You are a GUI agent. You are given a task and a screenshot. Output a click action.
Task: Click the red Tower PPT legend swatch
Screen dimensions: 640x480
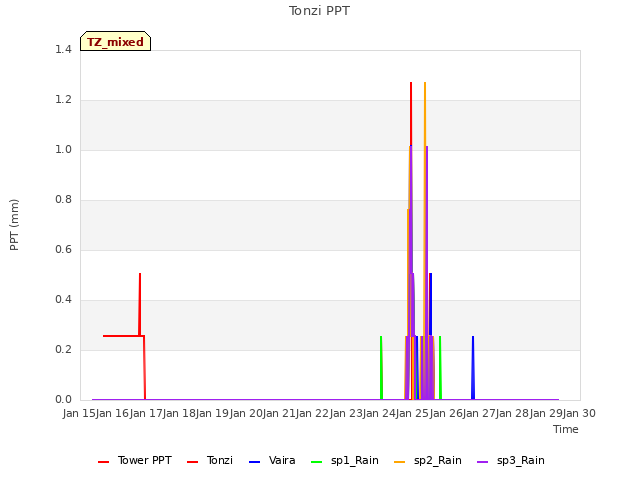click(x=104, y=462)
